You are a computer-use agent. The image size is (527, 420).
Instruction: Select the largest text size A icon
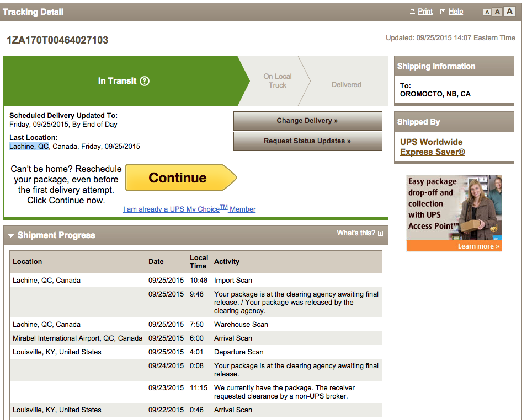[x=509, y=12]
